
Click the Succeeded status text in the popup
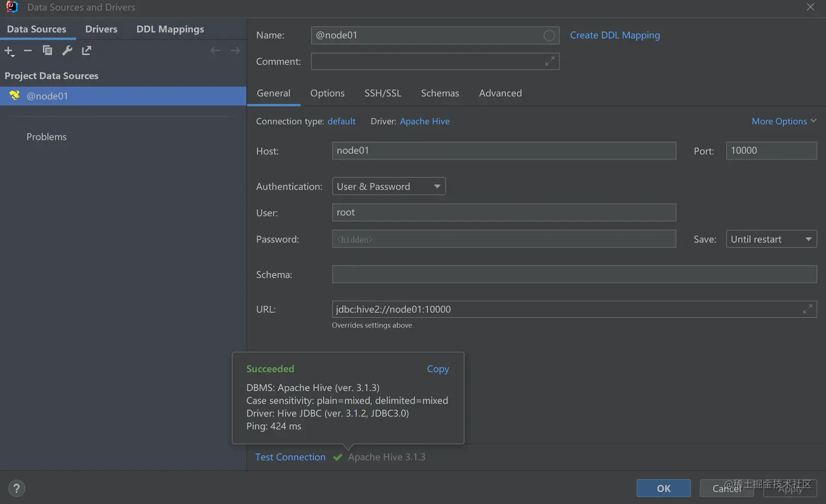(270, 369)
